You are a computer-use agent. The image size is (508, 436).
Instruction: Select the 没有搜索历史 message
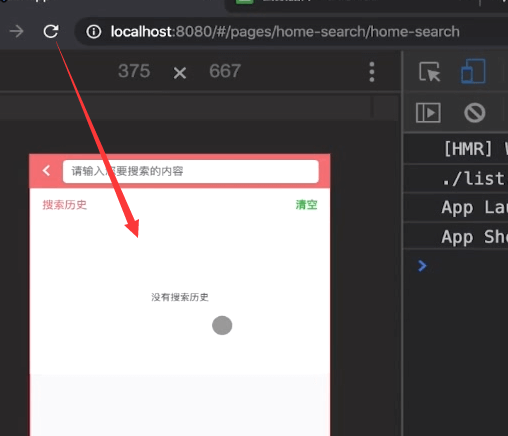pos(180,297)
